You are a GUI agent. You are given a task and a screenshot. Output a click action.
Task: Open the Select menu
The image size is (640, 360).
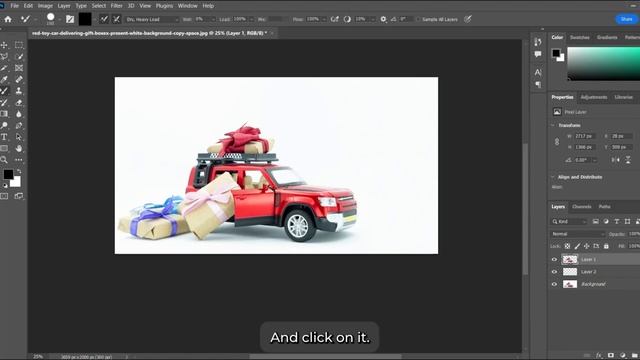[98, 6]
